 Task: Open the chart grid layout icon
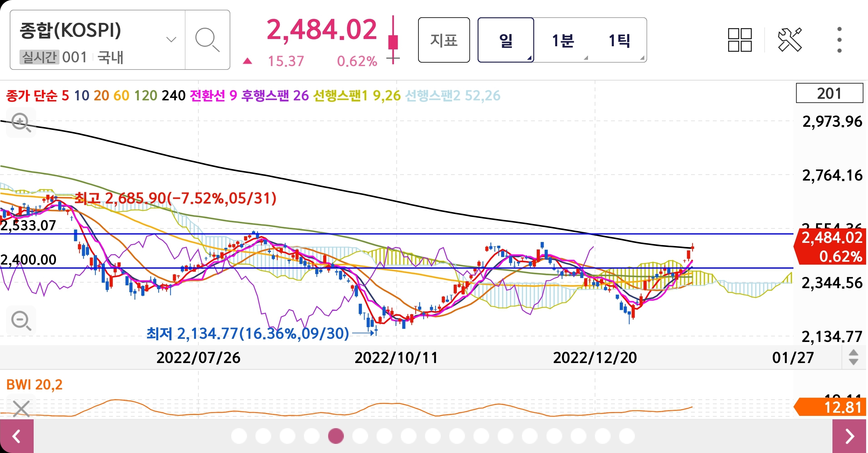(740, 40)
